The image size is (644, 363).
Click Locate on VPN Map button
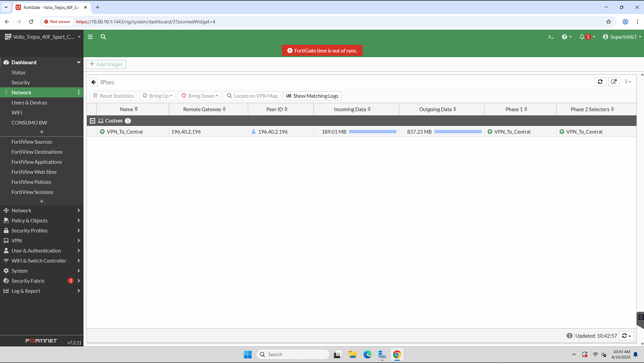pyautogui.click(x=252, y=96)
